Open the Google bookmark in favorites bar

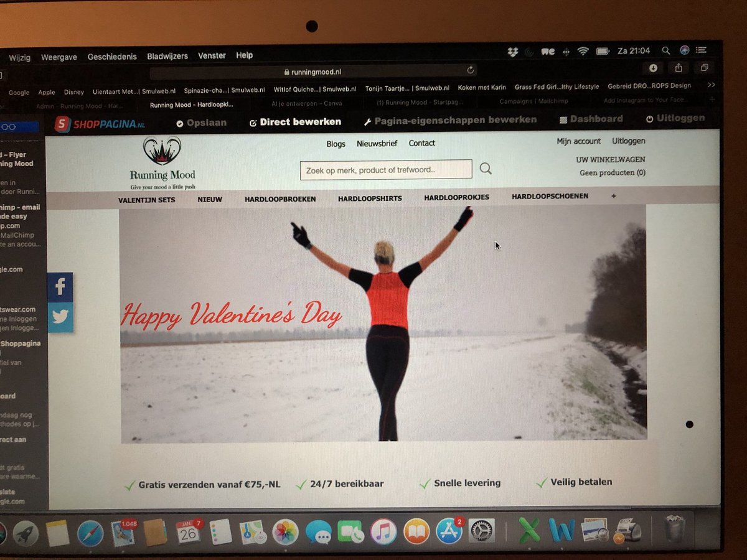coord(19,93)
